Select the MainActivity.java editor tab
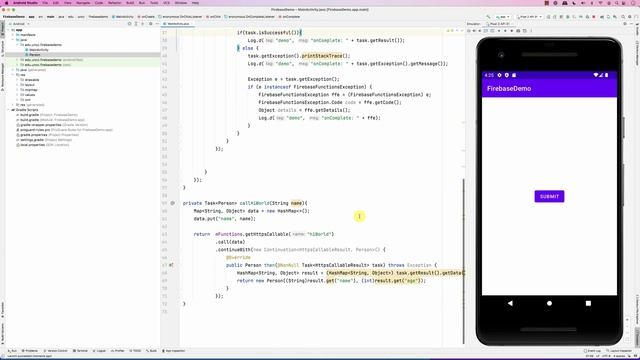This screenshot has height=360, width=640. coord(178,24)
